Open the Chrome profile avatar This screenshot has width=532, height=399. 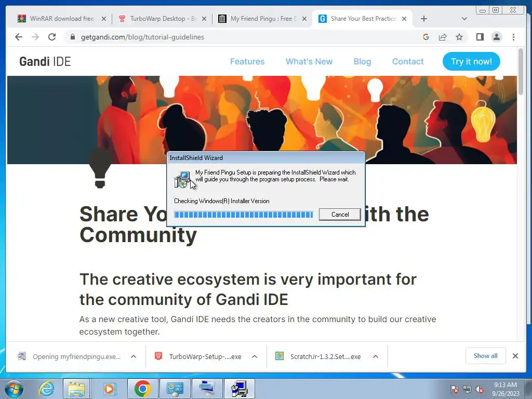click(497, 37)
